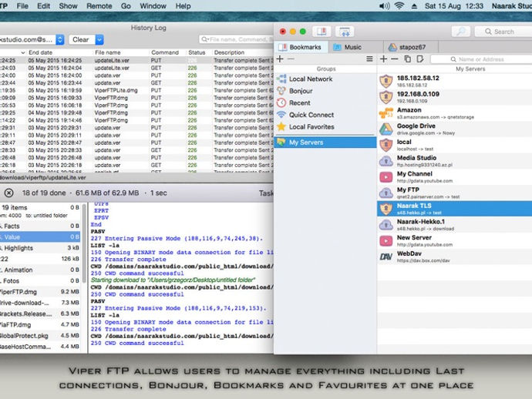Select the ViperFTPLite.dmg row in History Log
Viewport: 532px width, 399px height.
[x=136, y=90]
